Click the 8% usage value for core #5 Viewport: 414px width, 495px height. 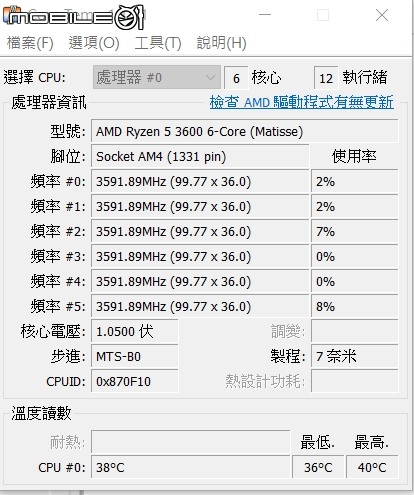355,306
